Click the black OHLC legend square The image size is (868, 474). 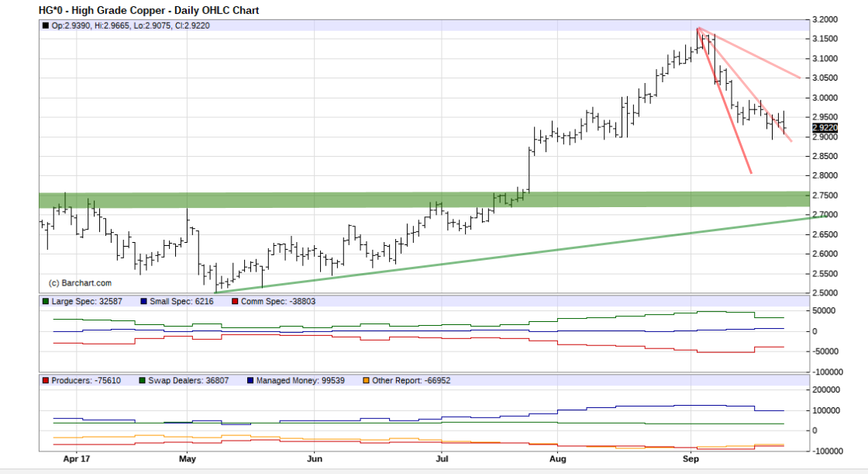click(46, 26)
